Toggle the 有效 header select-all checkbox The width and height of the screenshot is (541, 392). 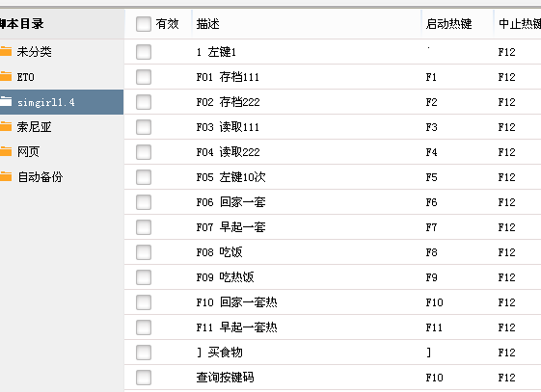[144, 24]
